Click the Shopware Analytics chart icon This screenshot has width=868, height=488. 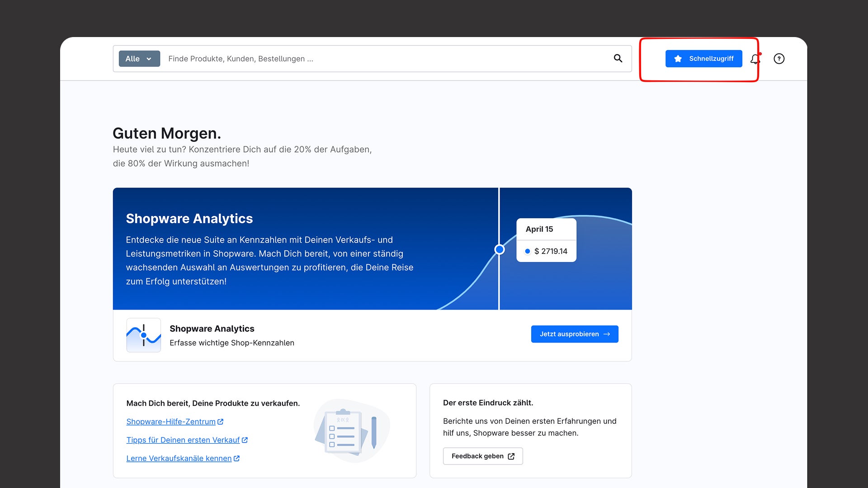(144, 335)
